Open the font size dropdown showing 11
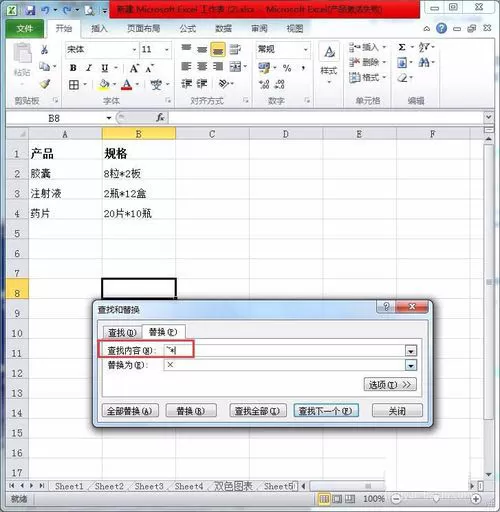 pos(167,50)
